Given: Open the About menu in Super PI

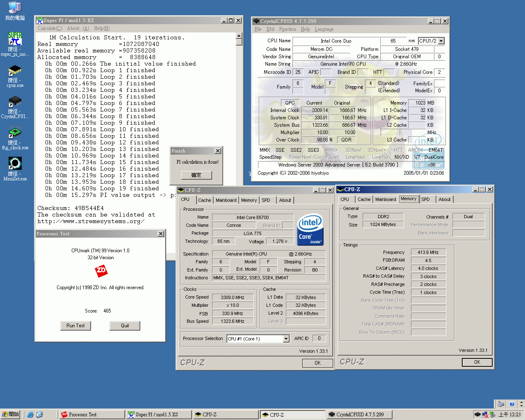Looking at the screenshot, I should click(x=78, y=28).
